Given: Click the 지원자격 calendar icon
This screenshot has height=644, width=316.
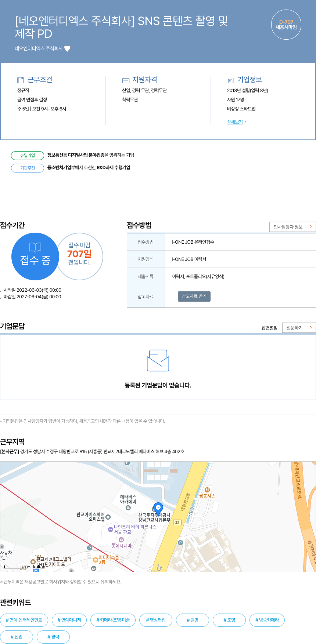Looking at the screenshot, I should coord(126,80).
